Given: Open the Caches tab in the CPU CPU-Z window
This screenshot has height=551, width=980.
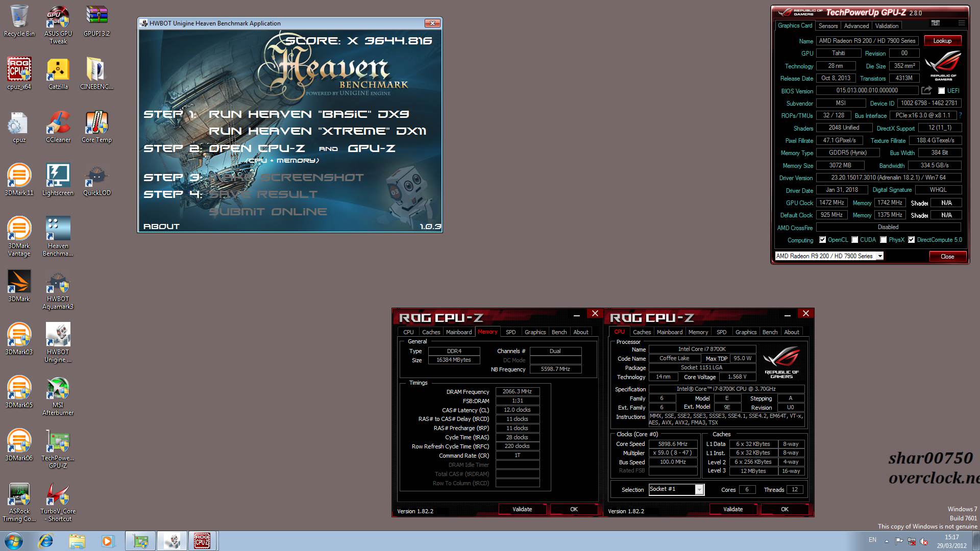Looking at the screenshot, I should tap(642, 332).
